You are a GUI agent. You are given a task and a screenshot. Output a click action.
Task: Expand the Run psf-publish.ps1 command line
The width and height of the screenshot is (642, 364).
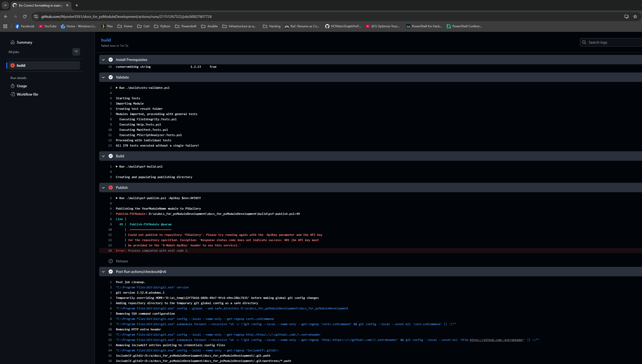[117, 198]
